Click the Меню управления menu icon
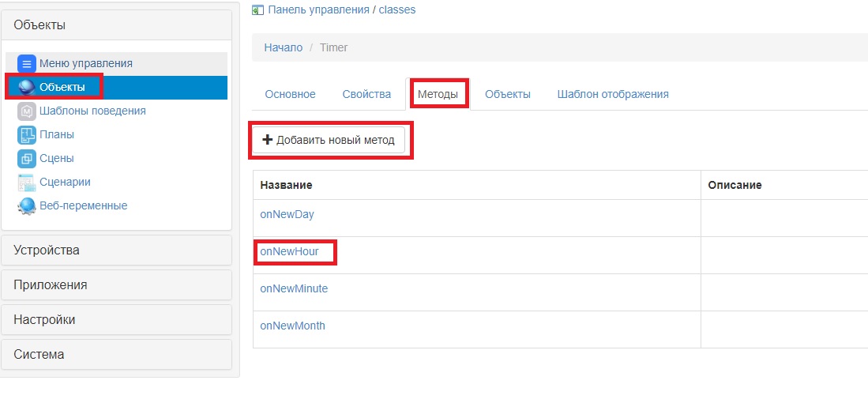868x418 pixels. (27, 64)
